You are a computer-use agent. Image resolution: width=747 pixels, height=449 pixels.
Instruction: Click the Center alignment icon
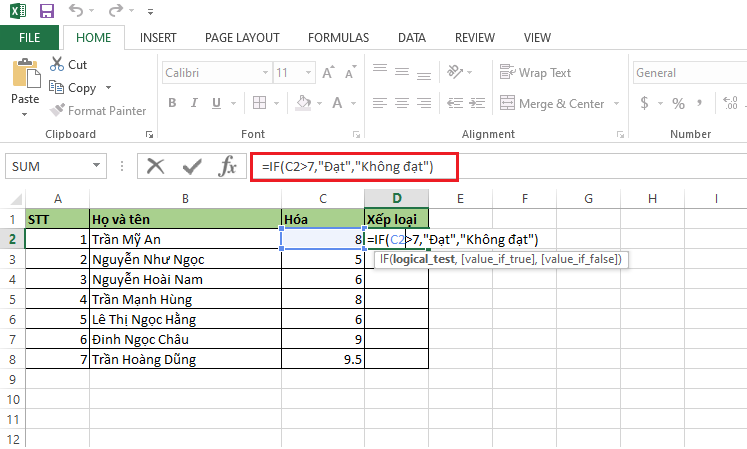tap(402, 102)
